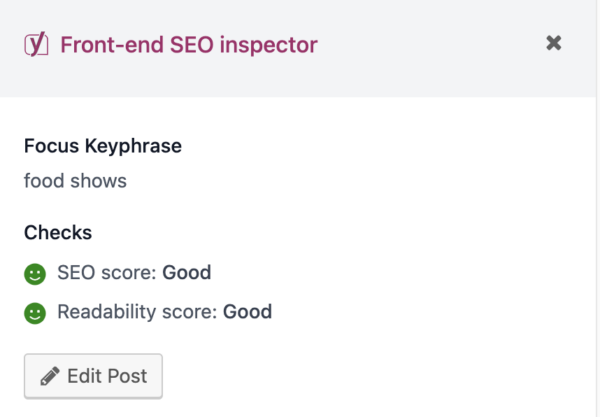Image resolution: width=600 pixels, height=417 pixels.
Task: Click the green smiley beside Readability score
Action: tap(35, 313)
